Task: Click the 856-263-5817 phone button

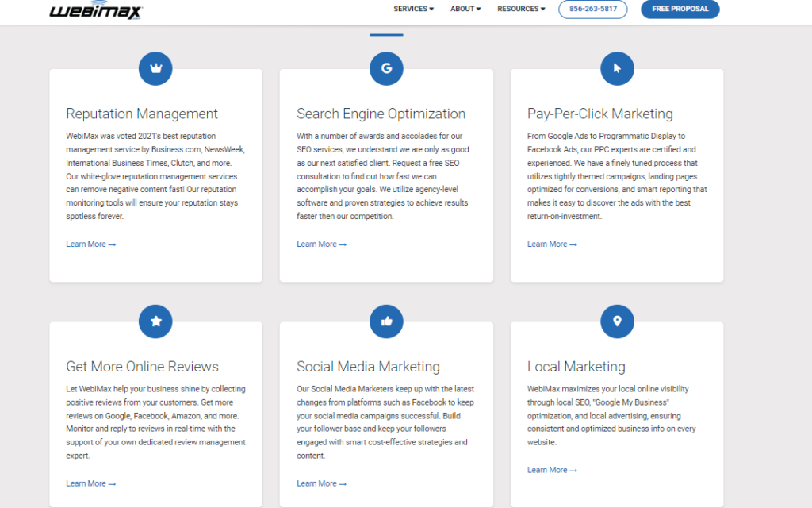Action: click(593, 9)
